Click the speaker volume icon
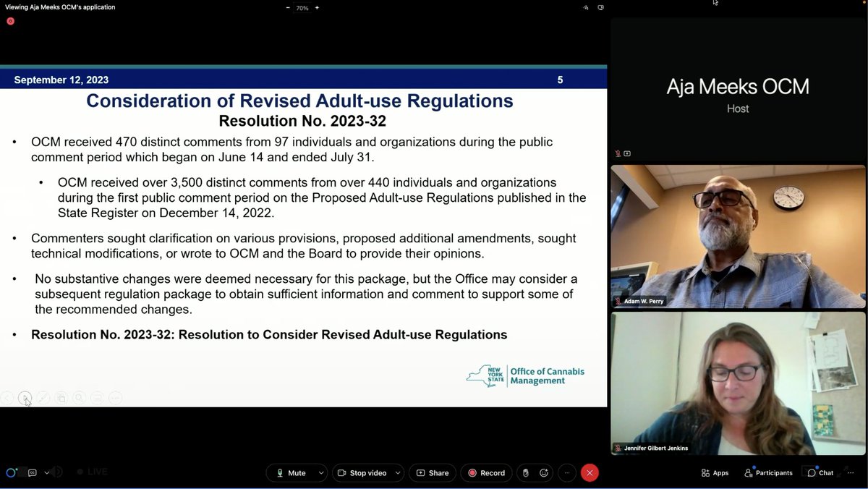Image resolution: width=868 pixels, height=489 pixels. (57, 472)
